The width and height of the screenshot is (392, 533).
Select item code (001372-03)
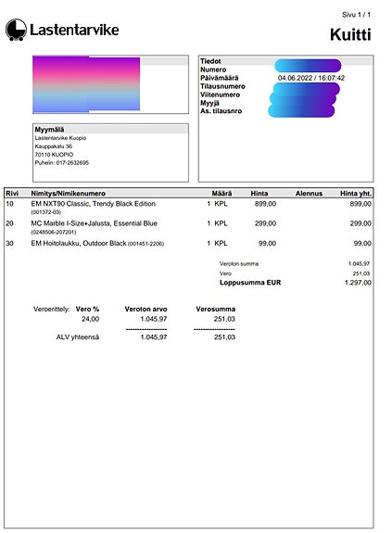(x=45, y=212)
